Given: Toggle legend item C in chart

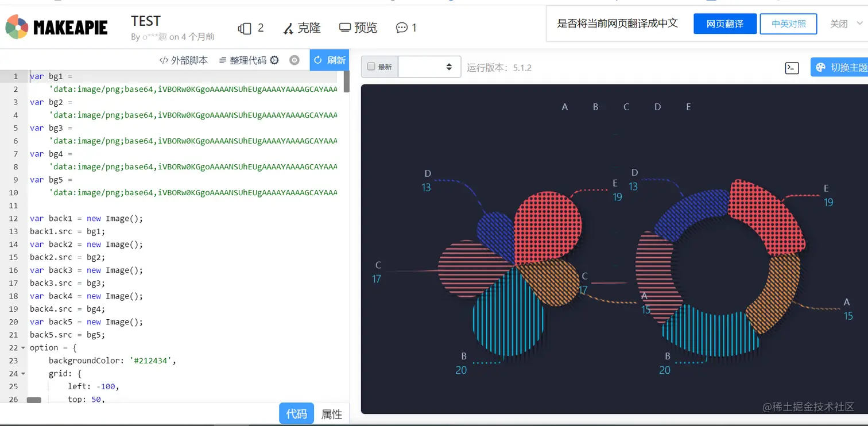Looking at the screenshot, I should click(x=626, y=107).
